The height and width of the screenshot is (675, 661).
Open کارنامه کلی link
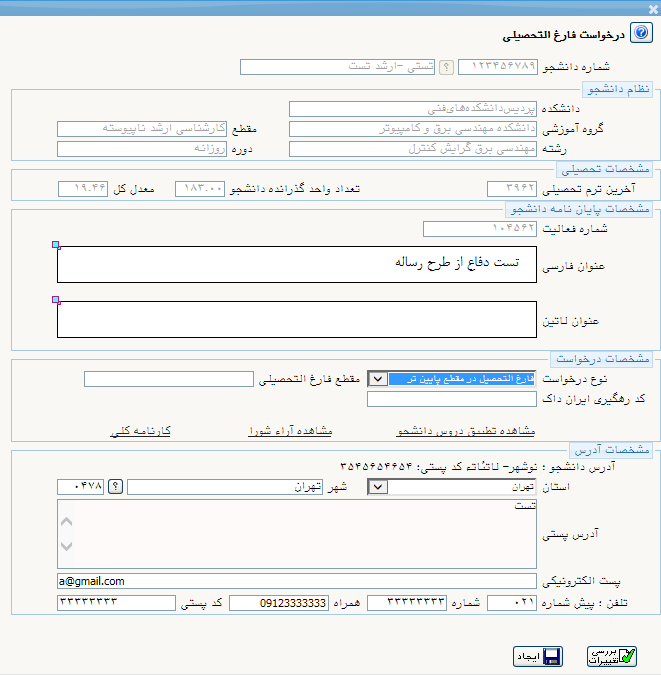coord(140,431)
